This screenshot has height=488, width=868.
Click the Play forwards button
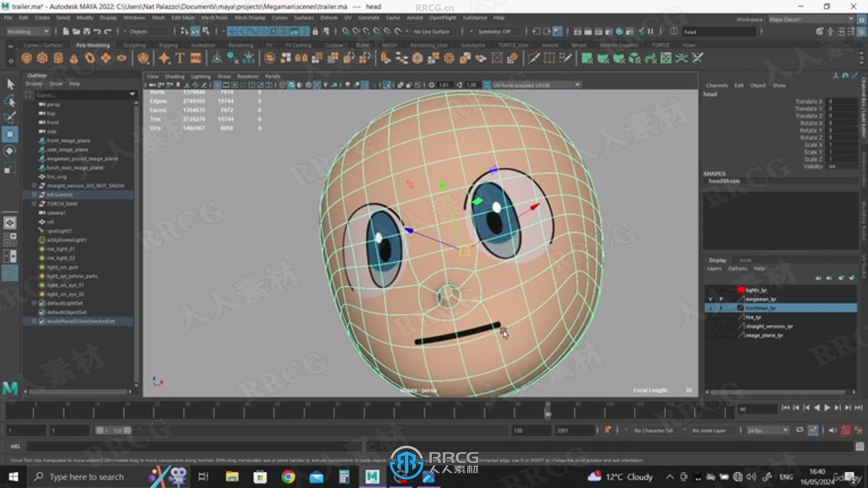click(x=827, y=408)
